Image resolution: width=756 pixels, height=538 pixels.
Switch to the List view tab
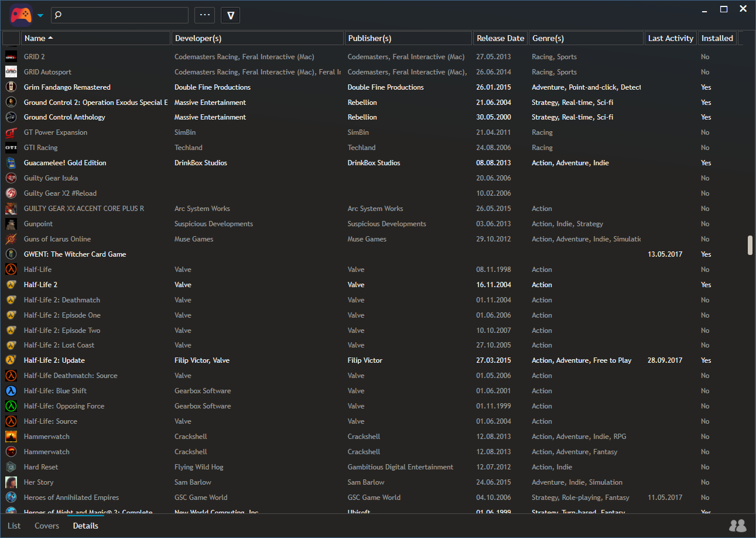coord(14,526)
